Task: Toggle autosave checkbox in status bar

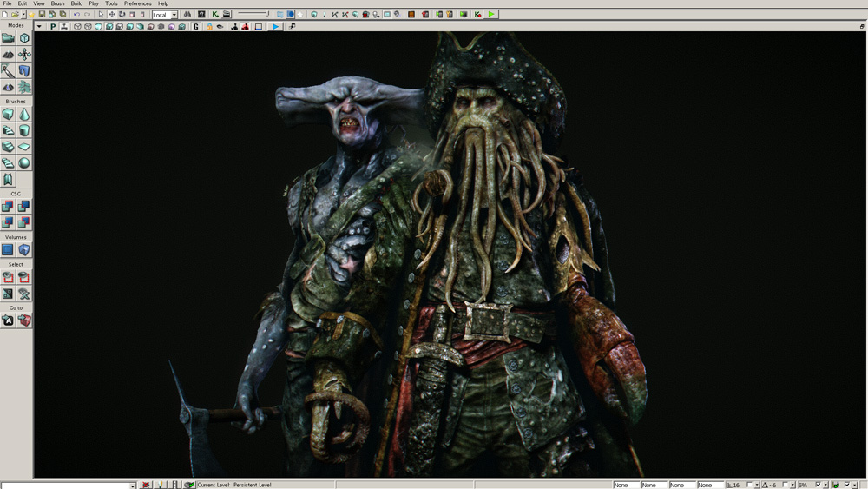Action: pos(847,486)
